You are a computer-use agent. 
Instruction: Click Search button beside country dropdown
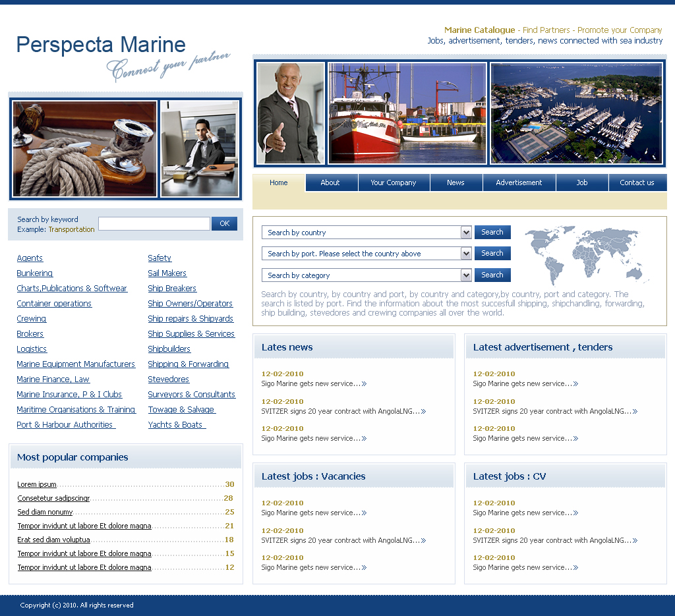pyautogui.click(x=492, y=232)
